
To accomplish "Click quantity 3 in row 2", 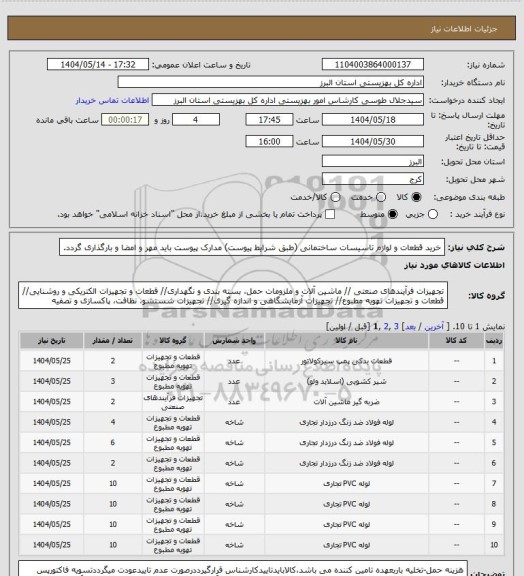I will pos(113,382).
